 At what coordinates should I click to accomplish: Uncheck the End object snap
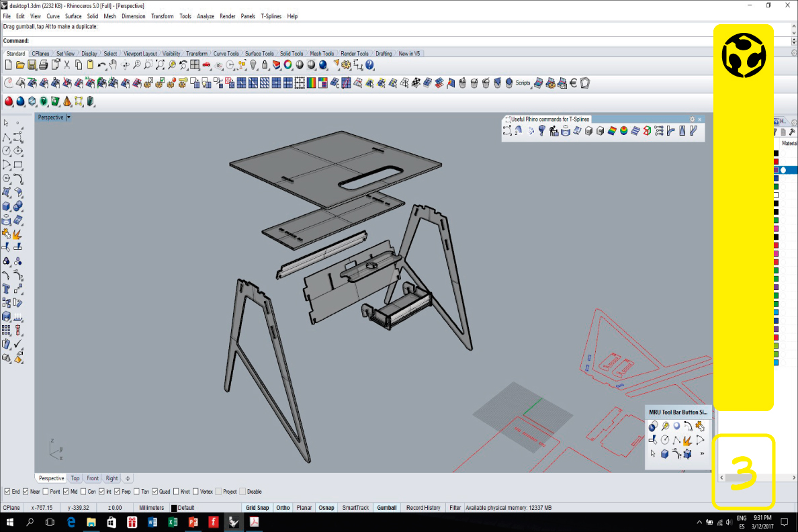7,492
